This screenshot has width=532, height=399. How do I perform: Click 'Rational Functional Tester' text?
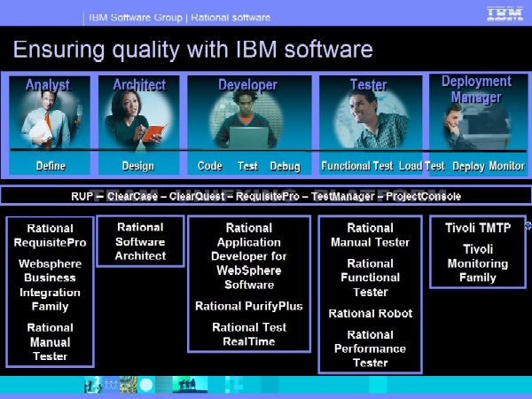point(370,278)
